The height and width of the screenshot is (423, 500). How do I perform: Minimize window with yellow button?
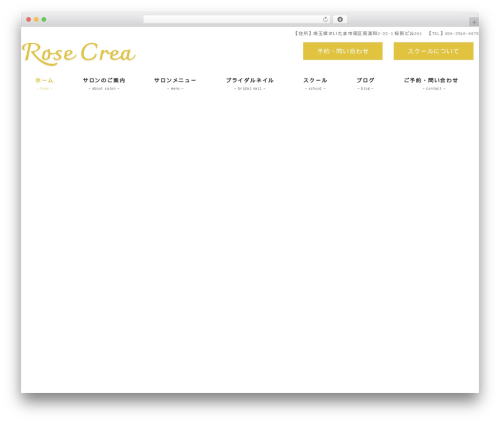tap(36, 19)
